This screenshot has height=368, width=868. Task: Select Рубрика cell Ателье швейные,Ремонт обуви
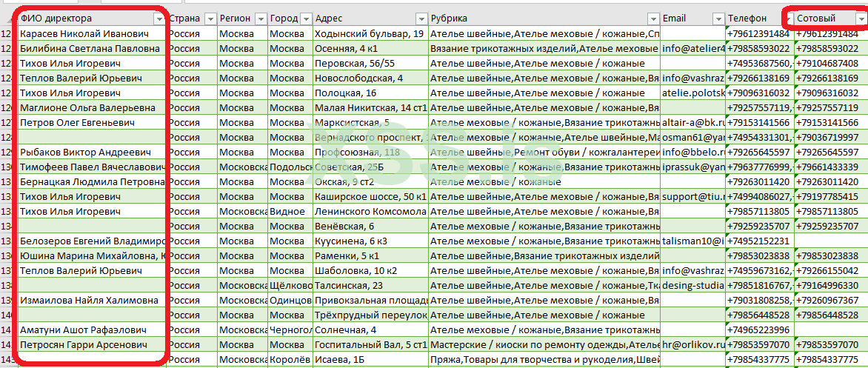(544, 152)
